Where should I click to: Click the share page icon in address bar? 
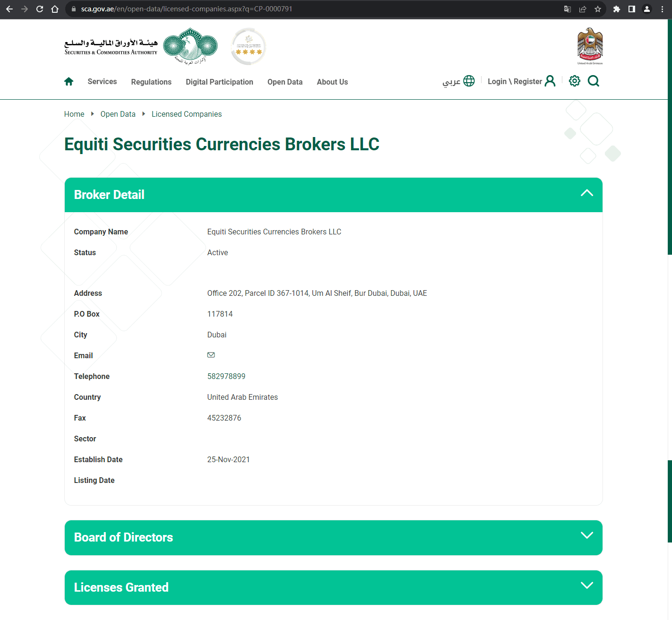(x=583, y=9)
